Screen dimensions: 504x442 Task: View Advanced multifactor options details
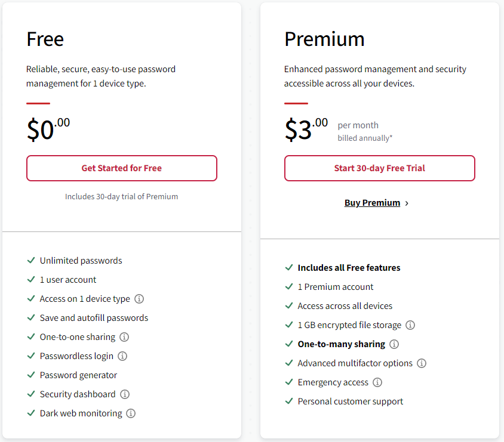(x=422, y=363)
